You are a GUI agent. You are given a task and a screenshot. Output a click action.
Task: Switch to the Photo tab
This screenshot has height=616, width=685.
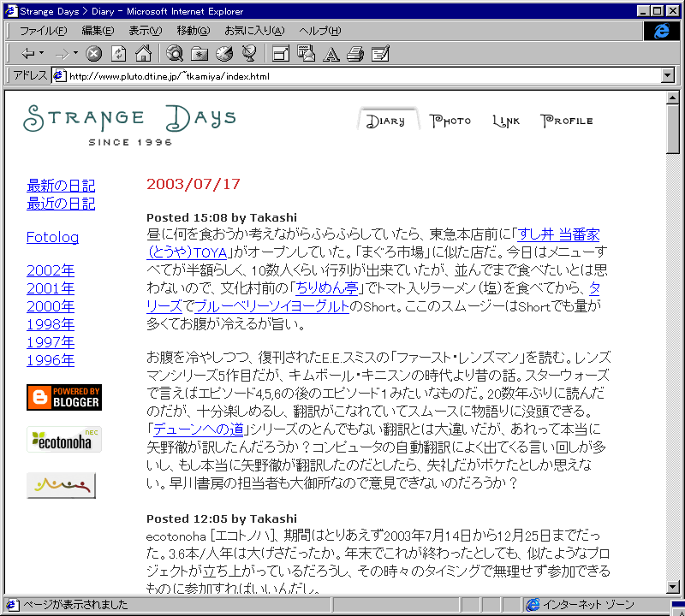450,121
